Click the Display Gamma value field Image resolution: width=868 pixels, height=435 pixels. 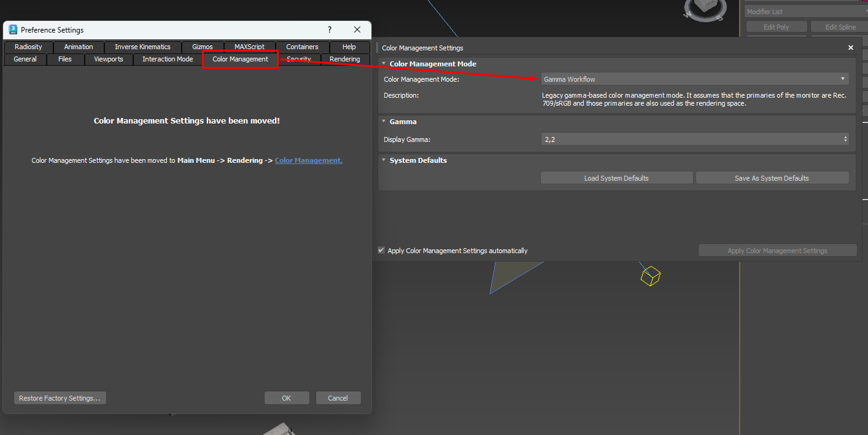pyautogui.click(x=691, y=139)
